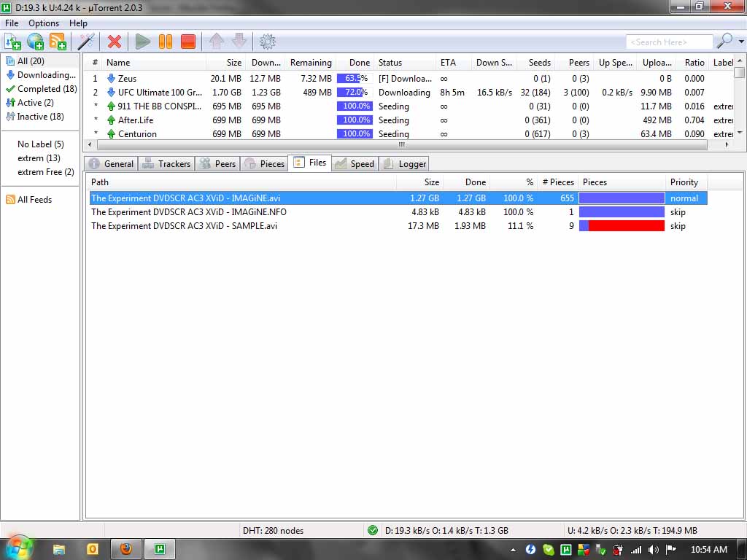The image size is (747, 560).
Task: Sort files by the Path column header
Action: 242,182
